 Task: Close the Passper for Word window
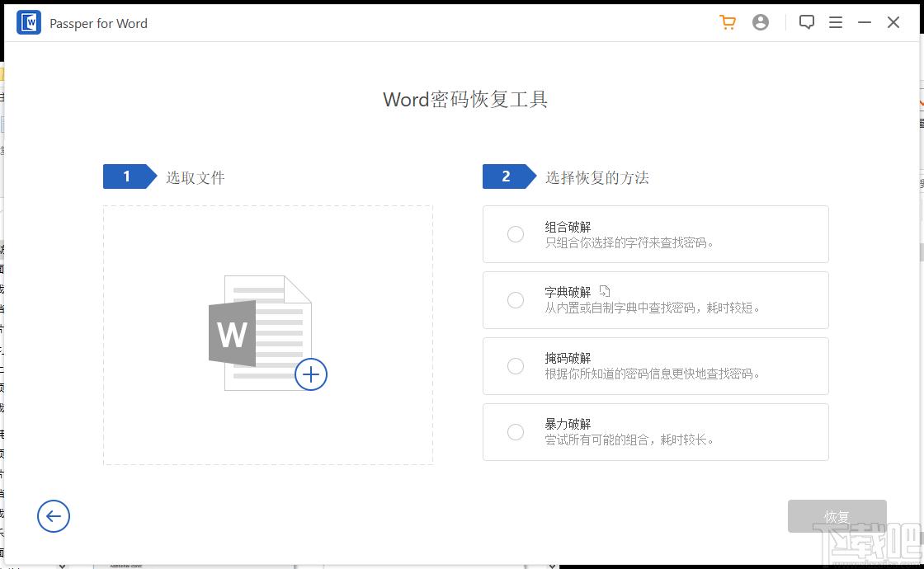pos(893,22)
